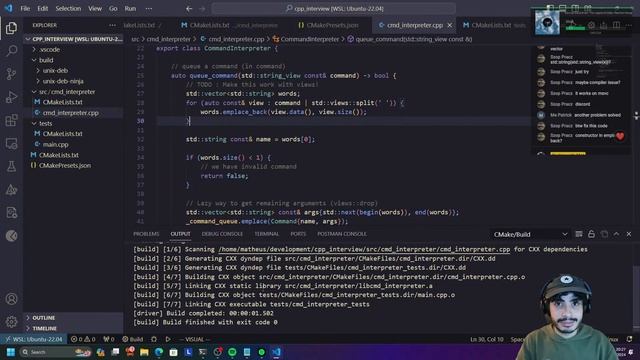Open the Source Control view
The image size is (640, 360).
pos(11,74)
